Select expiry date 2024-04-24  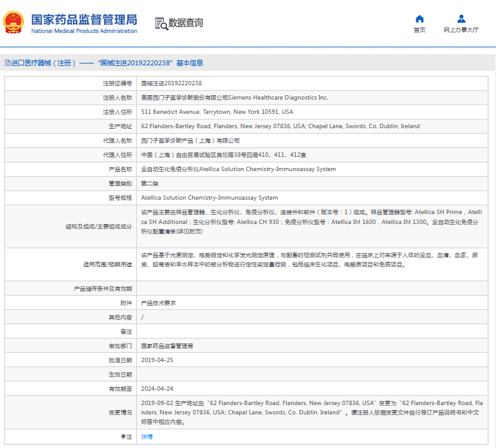(157, 388)
